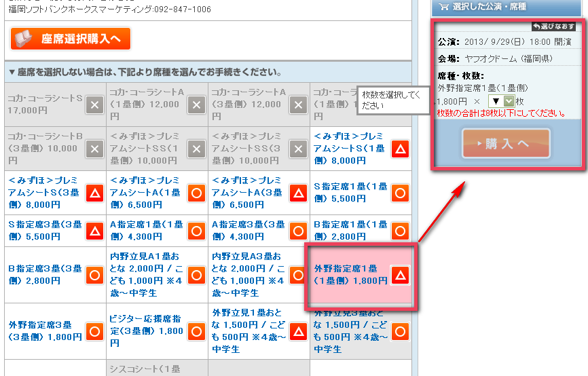588x376 pixels.
Task: Click X icon for プレミアムシートSS(1塁側)
Action: click(x=196, y=149)
